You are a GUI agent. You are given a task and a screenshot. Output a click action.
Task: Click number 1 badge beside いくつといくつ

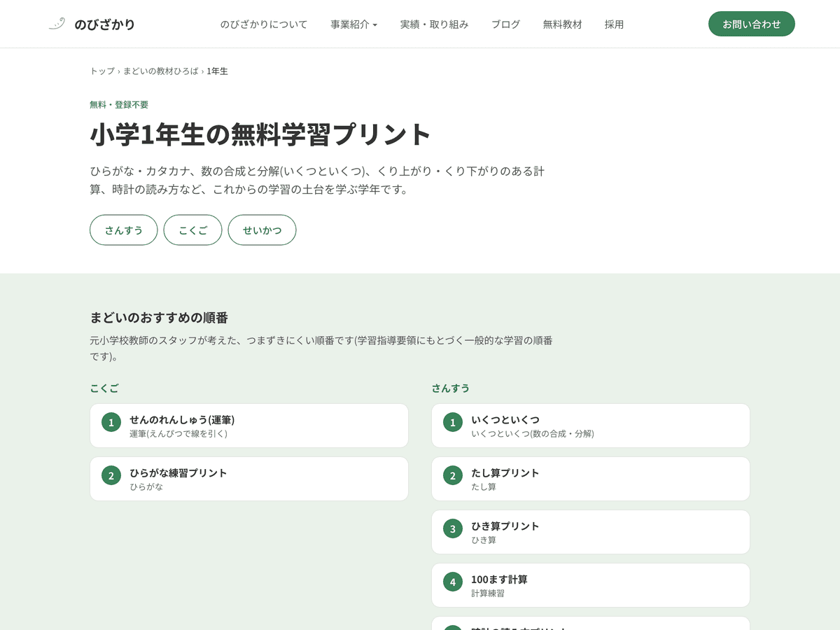tap(453, 422)
